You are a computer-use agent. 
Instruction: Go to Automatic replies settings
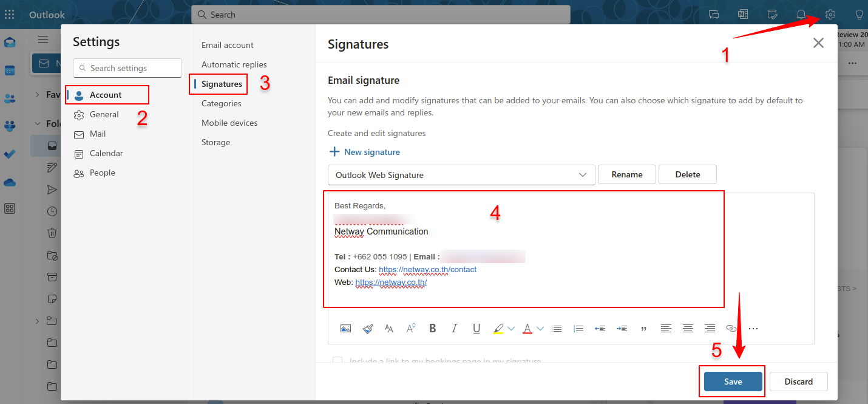234,65
